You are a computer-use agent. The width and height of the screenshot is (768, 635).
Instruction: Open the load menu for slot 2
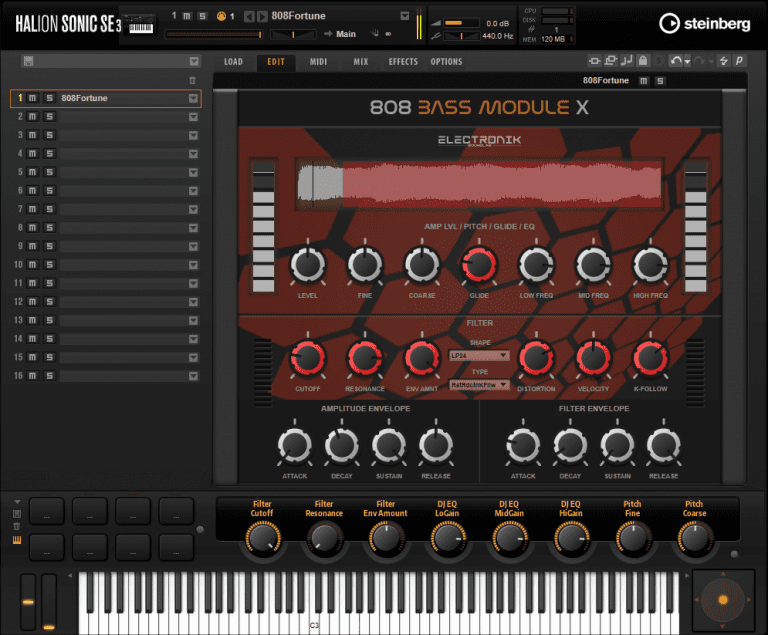193,117
